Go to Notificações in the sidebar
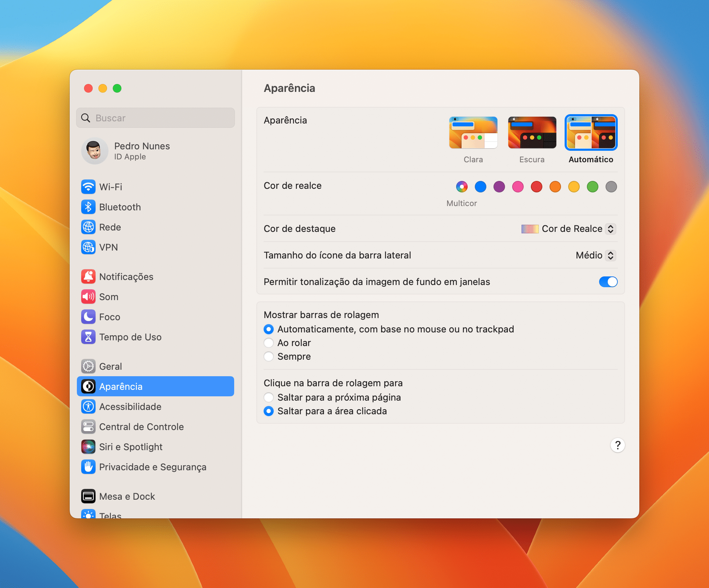 point(156,276)
